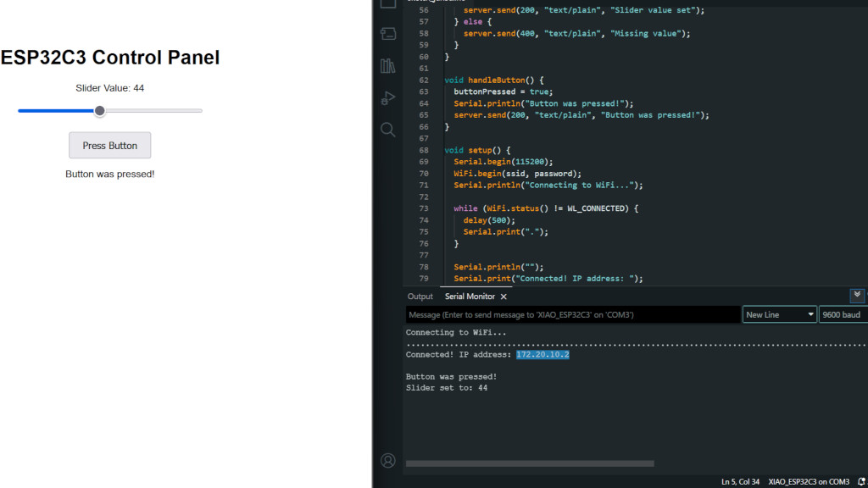Click 'Serial.begin(115200);' on line 69

(x=504, y=162)
